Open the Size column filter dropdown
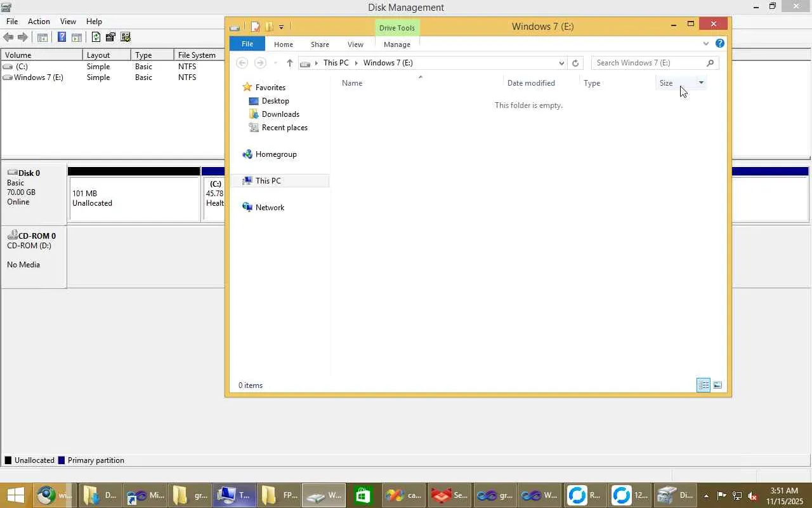 click(x=701, y=83)
